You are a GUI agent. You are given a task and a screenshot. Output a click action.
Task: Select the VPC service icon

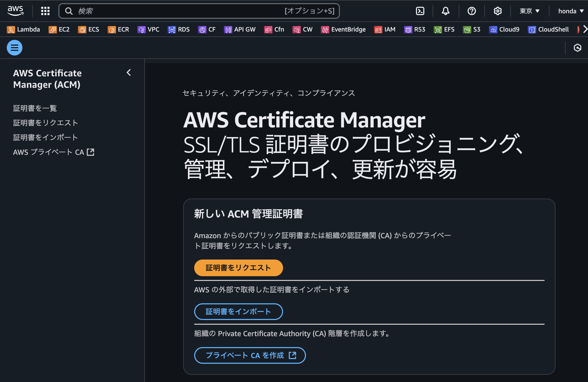148,29
